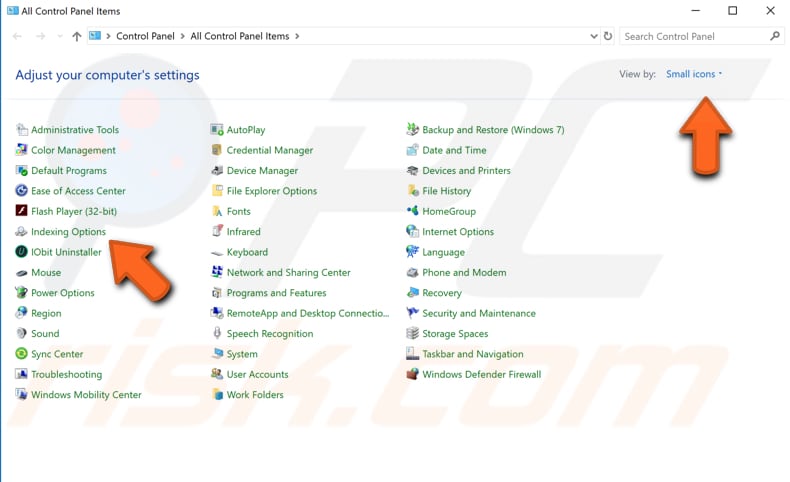This screenshot has width=790, height=482.
Task: Open the Phone and Modem link
Action: tap(464, 272)
